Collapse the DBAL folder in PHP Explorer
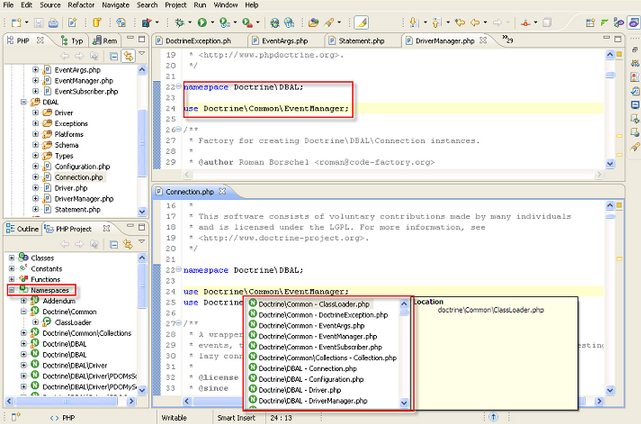Image resolution: width=641 pixels, height=424 pixels. pos(24,102)
